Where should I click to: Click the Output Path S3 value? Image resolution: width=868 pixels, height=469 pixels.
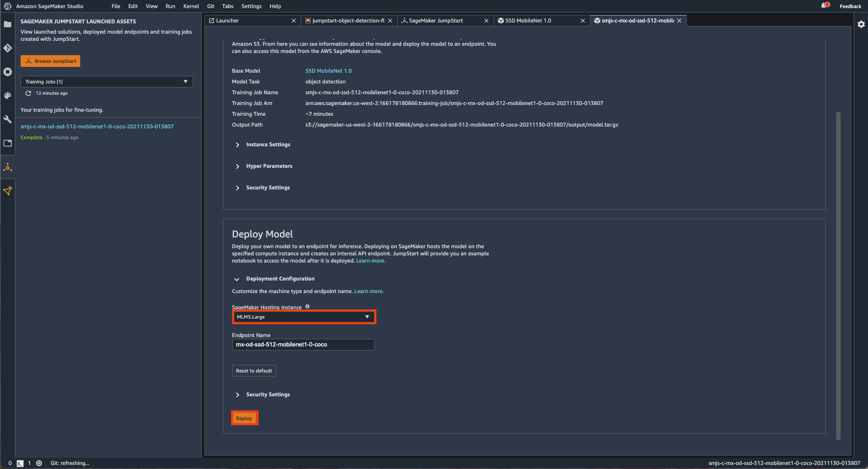coord(462,125)
